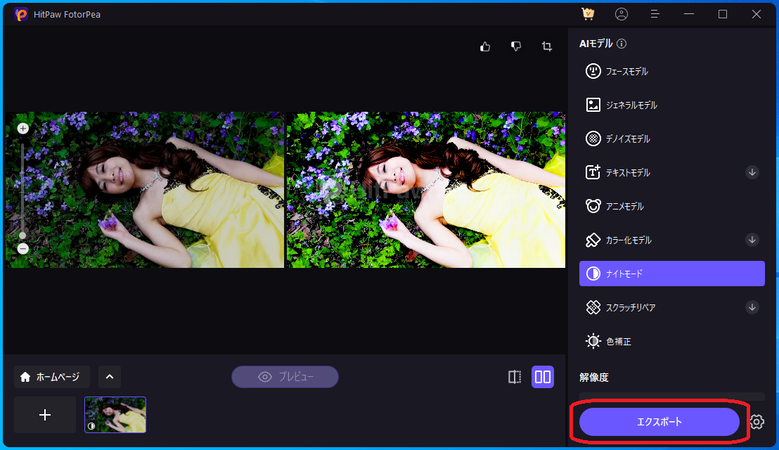Viewport: 779px width, 450px height.
Task: Download the Colorize model via arrow
Action: pyautogui.click(x=752, y=240)
